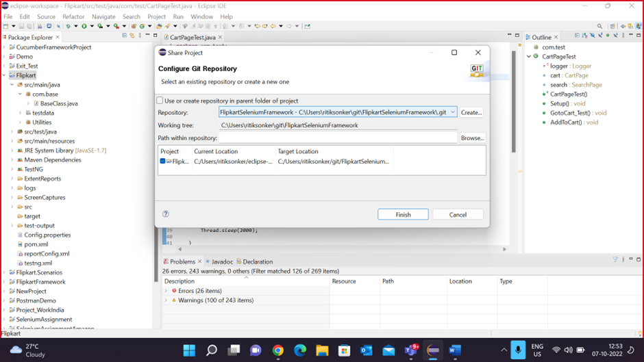Click the microphone icon in system tray

click(x=518, y=350)
